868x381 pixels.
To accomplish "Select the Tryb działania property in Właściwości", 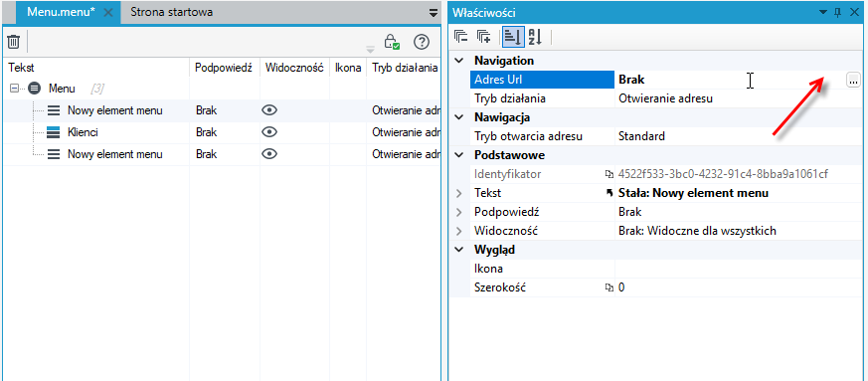I will coord(510,98).
